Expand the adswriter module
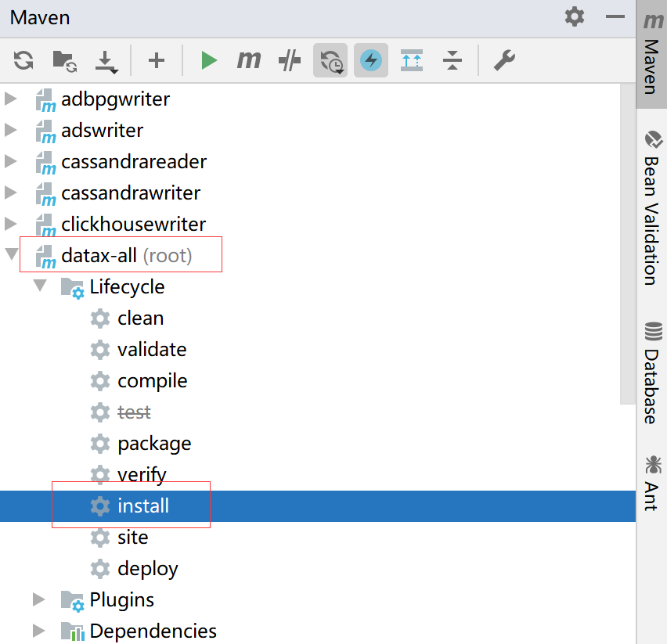The height and width of the screenshot is (644, 667). [x=11, y=130]
